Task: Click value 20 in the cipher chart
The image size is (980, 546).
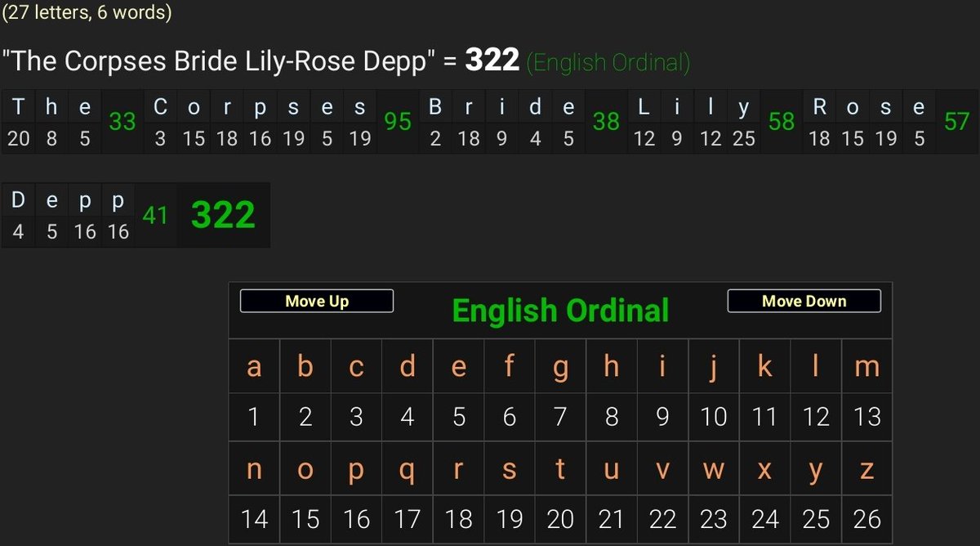Action: tap(560, 519)
